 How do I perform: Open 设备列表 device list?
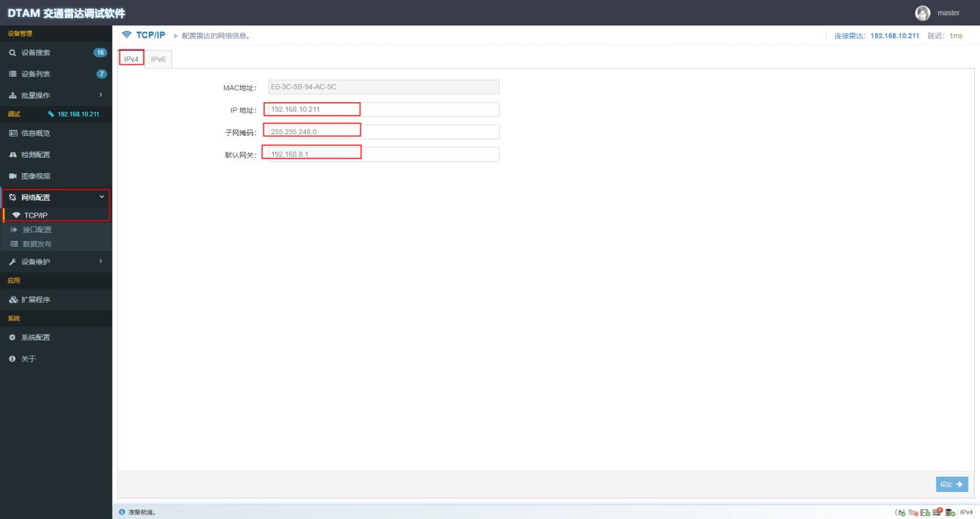point(36,74)
